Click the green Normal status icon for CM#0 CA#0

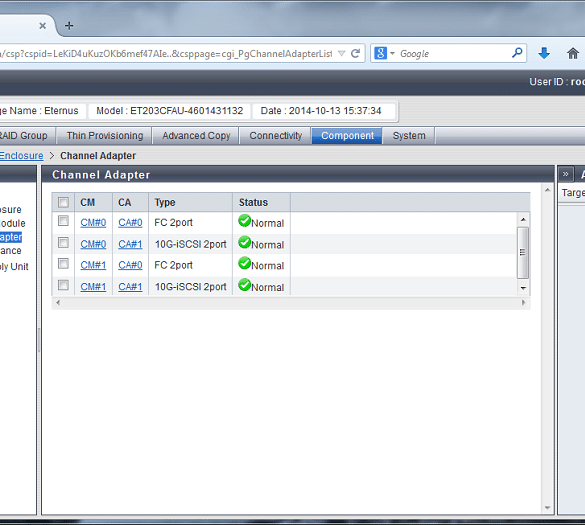click(244, 221)
